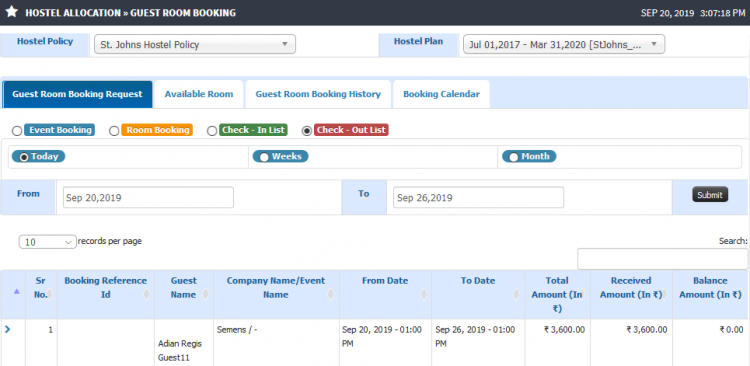Switch to Guest Room Booking History tab
This screenshot has height=366, width=750.
pyautogui.click(x=318, y=94)
